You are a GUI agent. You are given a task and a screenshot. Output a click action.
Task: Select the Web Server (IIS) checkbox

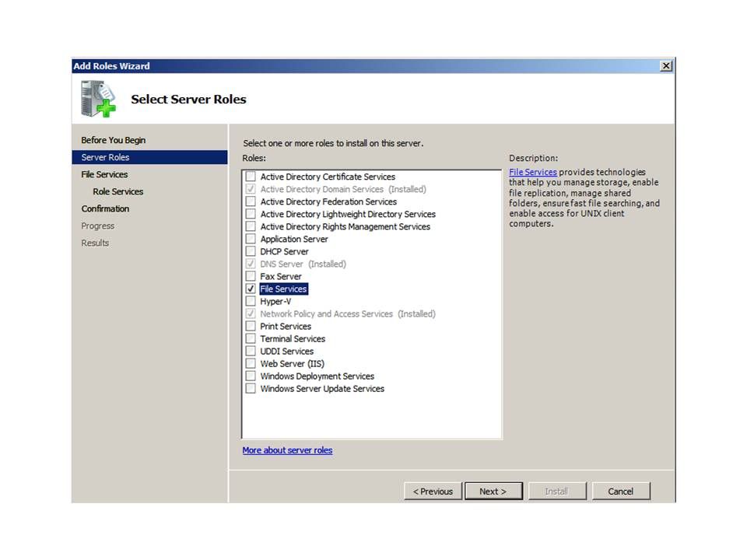click(x=251, y=364)
